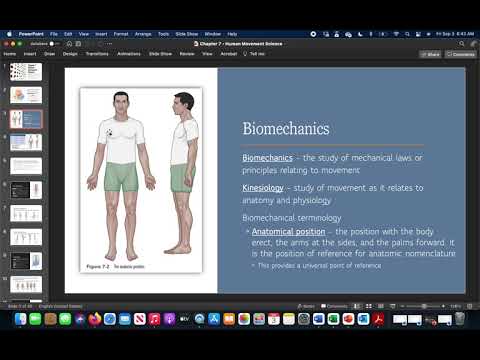This screenshot has width=480, height=360.
Task: Click the zoom slider handle
Action: [x=424, y=306]
